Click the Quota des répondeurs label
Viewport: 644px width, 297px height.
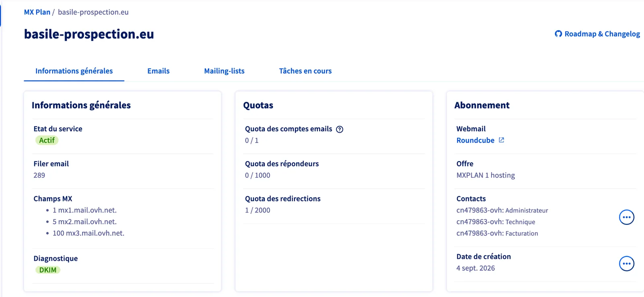(x=282, y=164)
